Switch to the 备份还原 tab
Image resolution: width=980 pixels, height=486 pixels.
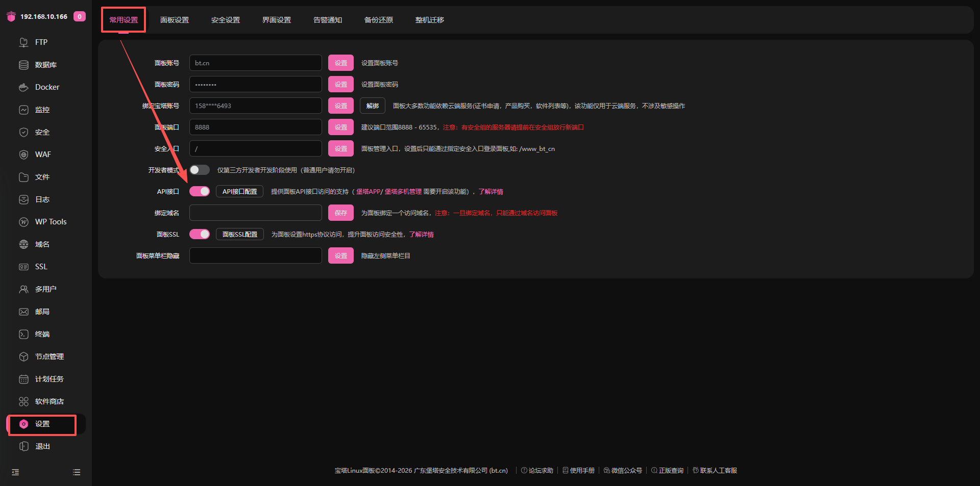378,20
